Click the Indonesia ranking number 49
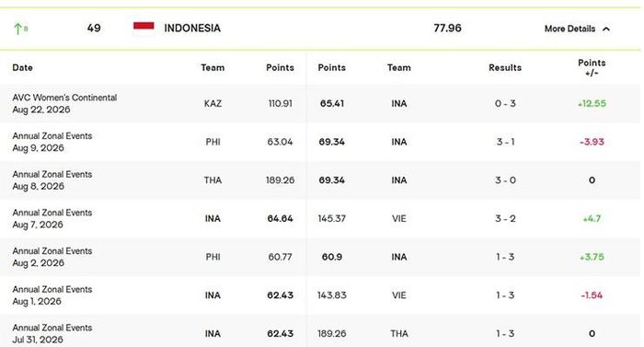This screenshot has width=644, height=347. coord(94,28)
